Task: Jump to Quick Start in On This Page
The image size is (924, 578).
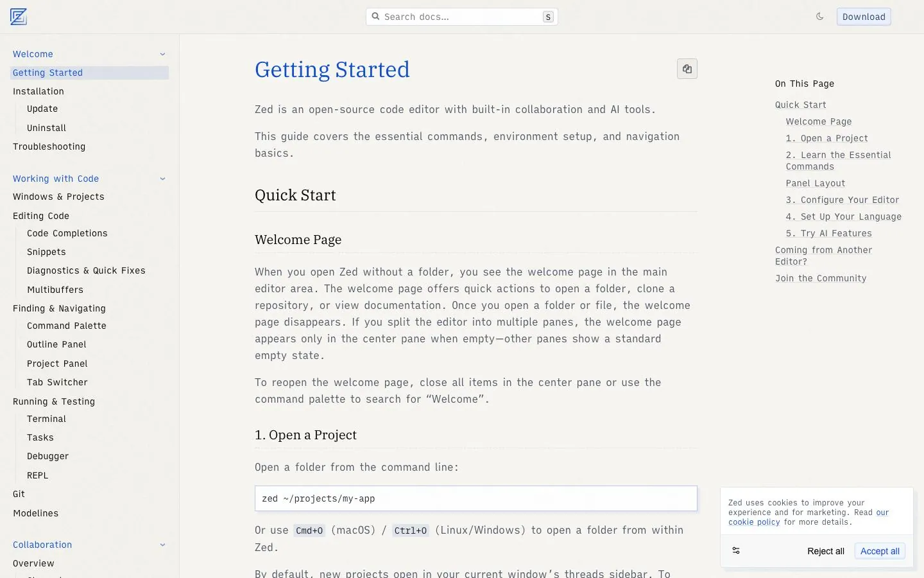Action: [x=801, y=105]
